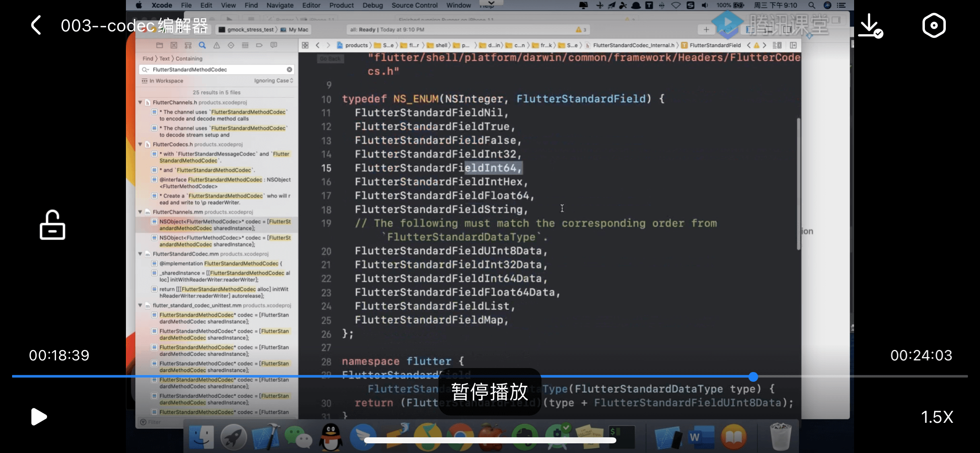Open the issue navigator warning icon
The height and width of the screenshot is (453, 980).
point(216,45)
